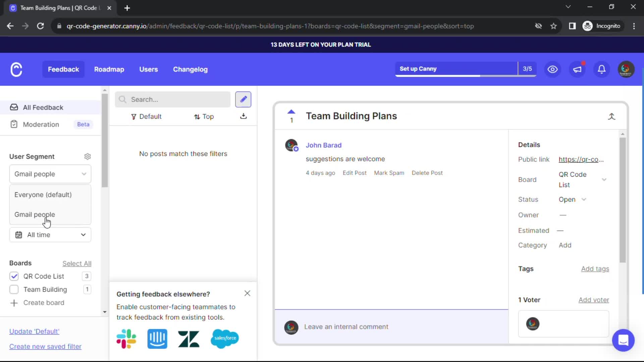644x362 pixels.
Task: Open the Gmail people segment dropdown
Action: [50, 174]
